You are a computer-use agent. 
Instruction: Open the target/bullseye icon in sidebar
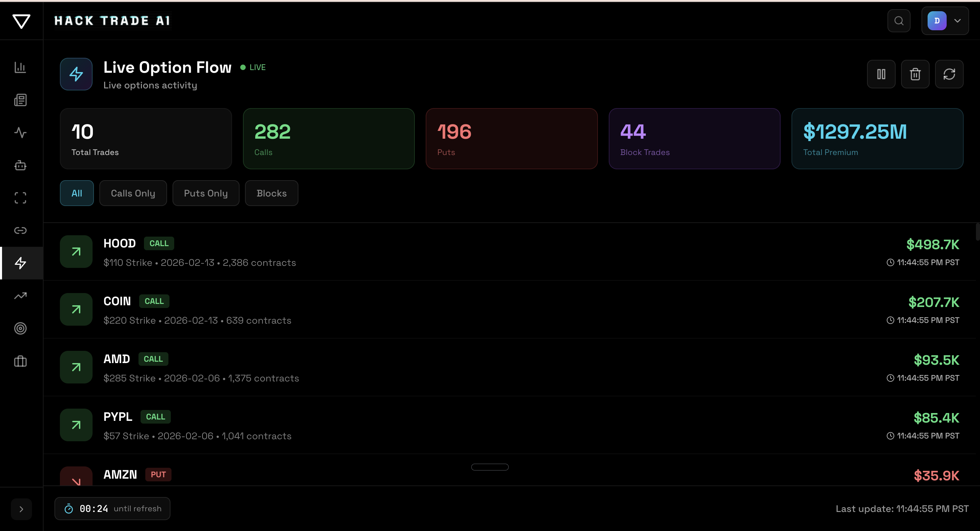click(x=20, y=328)
